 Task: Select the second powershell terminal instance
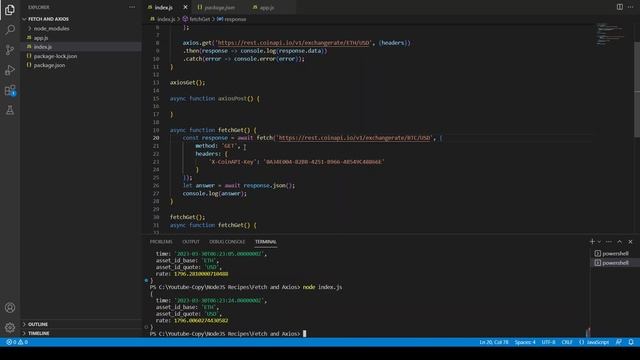pyautogui.click(x=611, y=263)
